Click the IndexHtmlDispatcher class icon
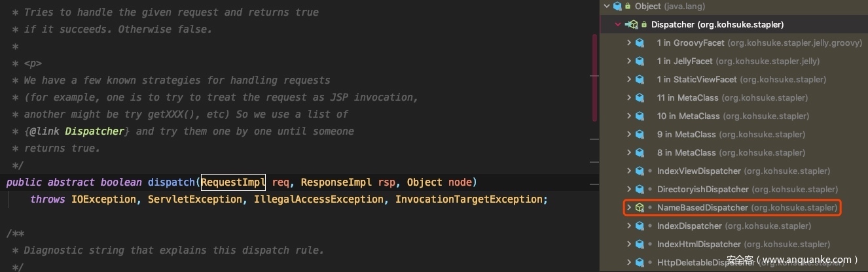Viewport: 868px width, 272px height. (640, 244)
